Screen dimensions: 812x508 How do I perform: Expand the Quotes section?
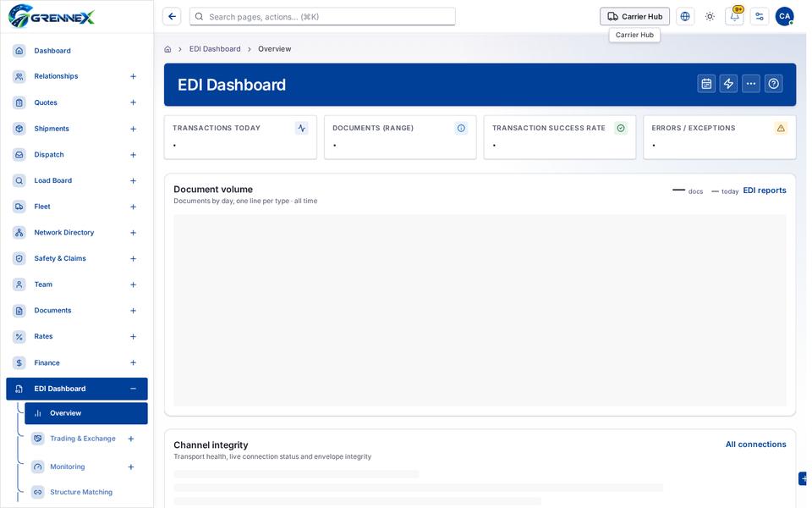(133, 102)
